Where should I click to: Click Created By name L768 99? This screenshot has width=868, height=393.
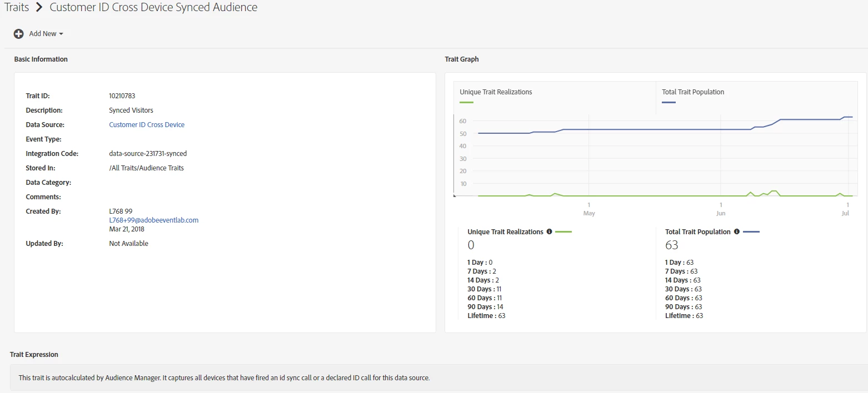pyautogui.click(x=121, y=211)
